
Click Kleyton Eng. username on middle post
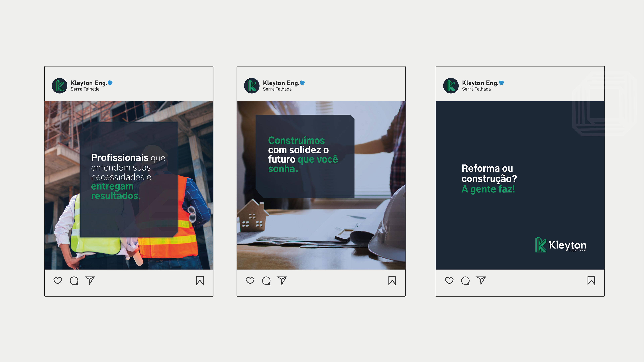[x=281, y=83]
